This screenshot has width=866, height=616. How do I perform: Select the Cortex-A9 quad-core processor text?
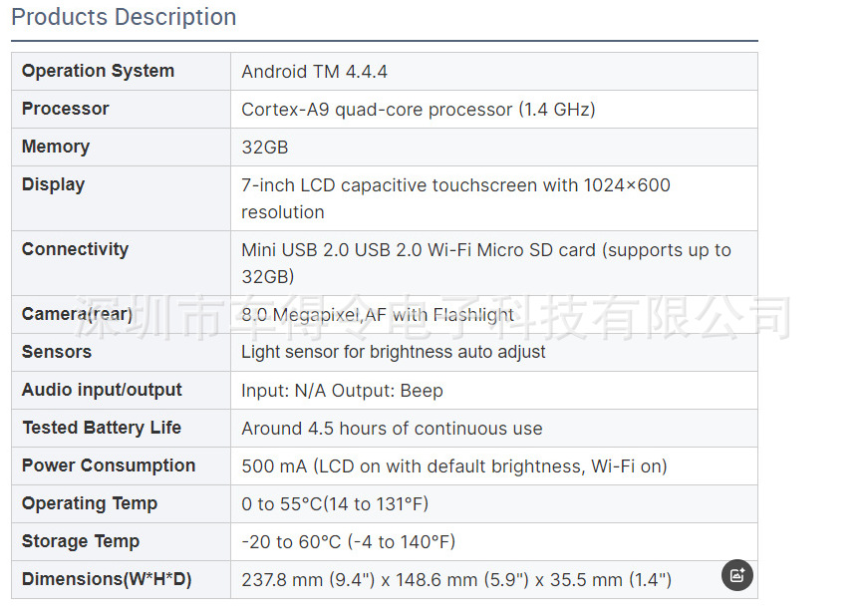pyautogui.click(x=419, y=110)
